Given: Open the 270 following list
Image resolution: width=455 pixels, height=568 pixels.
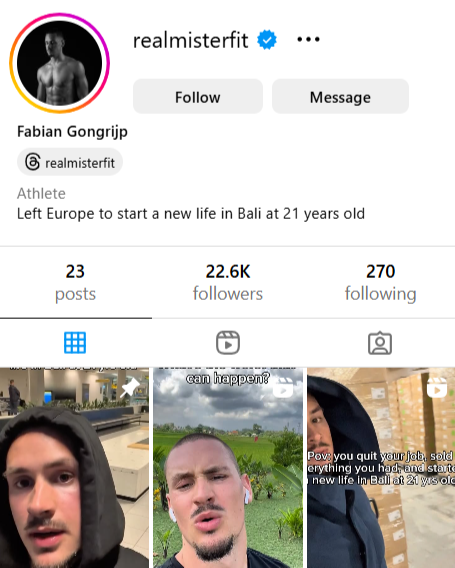Looking at the screenshot, I should tap(380, 282).
